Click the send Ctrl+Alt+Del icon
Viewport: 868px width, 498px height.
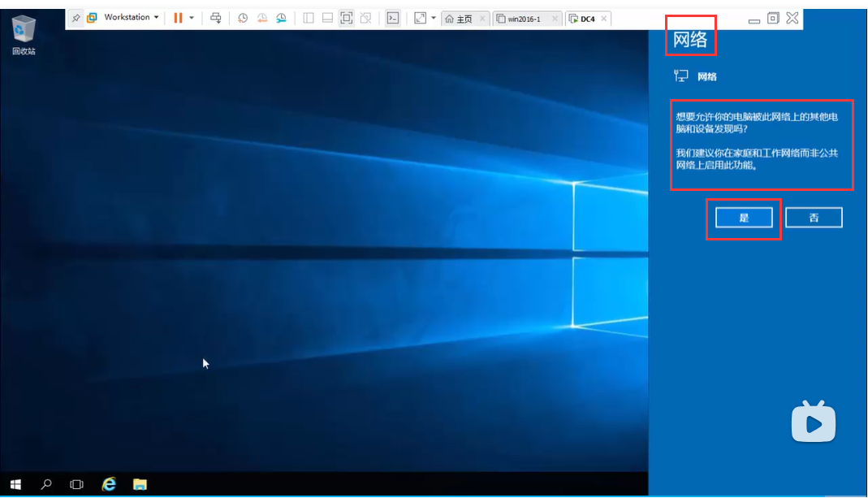point(216,19)
